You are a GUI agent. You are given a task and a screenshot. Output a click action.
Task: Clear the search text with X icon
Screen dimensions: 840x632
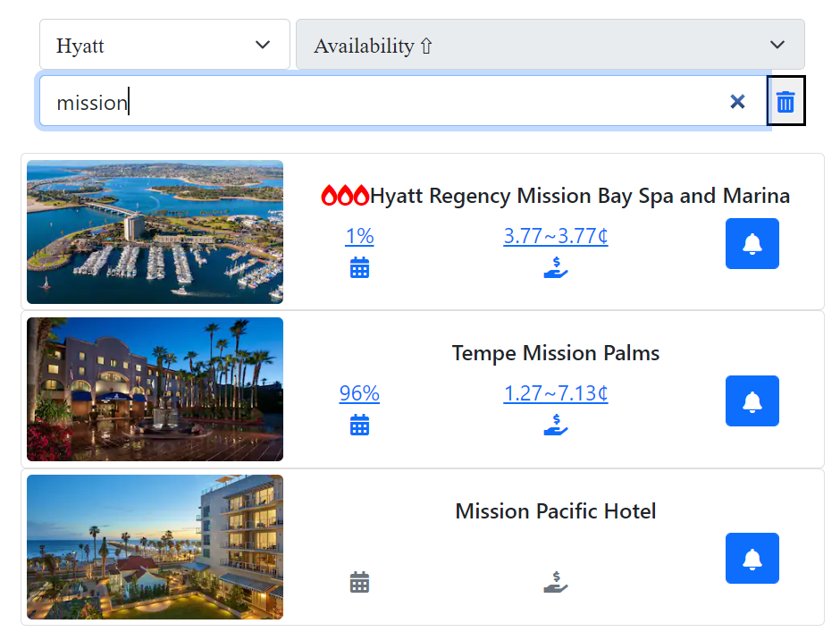click(737, 102)
